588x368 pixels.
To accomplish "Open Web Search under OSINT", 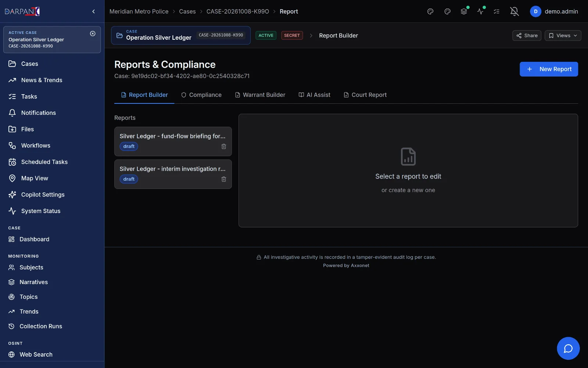I will (52, 354).
